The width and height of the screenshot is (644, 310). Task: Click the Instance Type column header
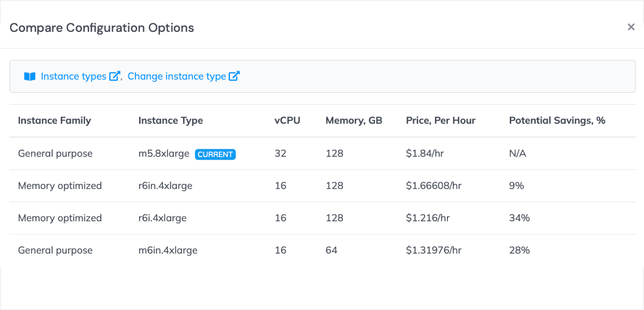(170, 121)
